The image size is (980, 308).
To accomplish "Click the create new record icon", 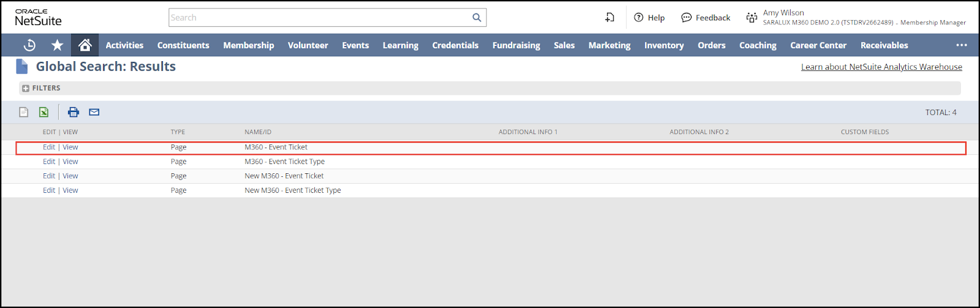I will (x=609, y=18).
